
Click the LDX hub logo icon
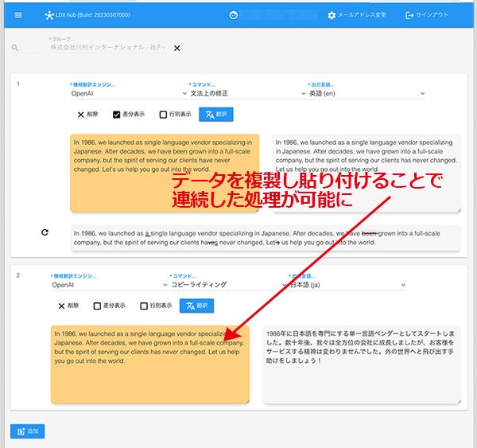(x=49, y=15)
